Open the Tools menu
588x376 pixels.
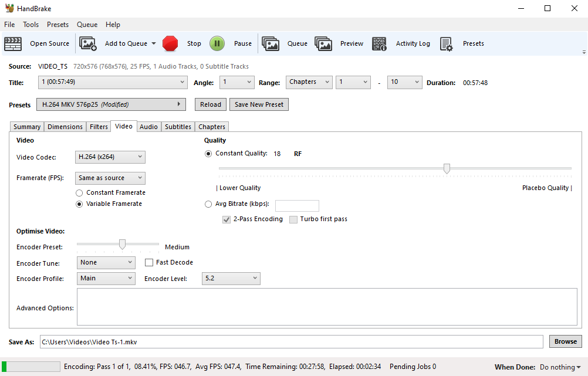[x=31, y=25]
